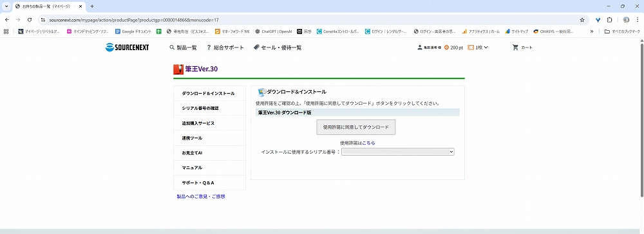This screenshot has width=644, height=234.
Task: Open the tab search dropdown arrow
Action: [x=6, y=6]
